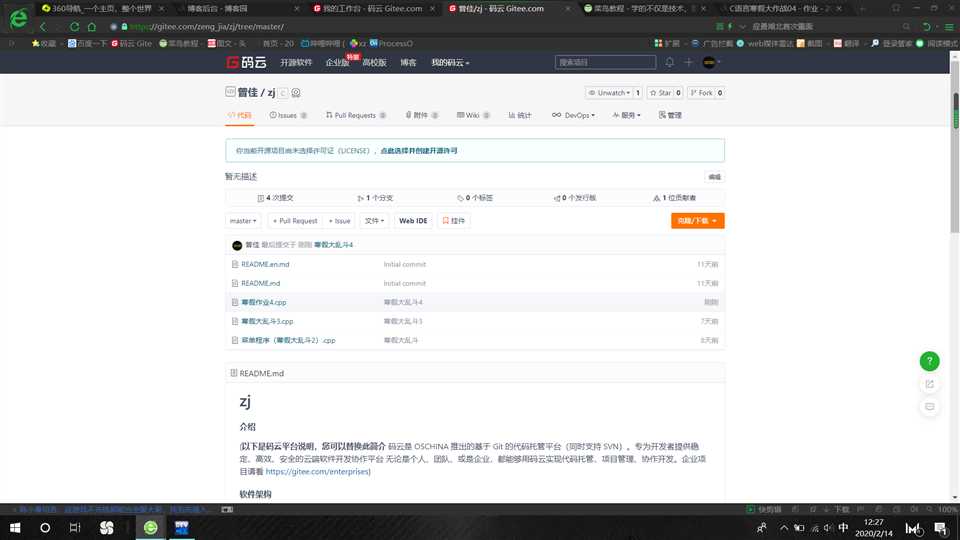This screenshot has width=960, height=540.
Task: Expand the master branch dropdown
Action: click(243, 221)
